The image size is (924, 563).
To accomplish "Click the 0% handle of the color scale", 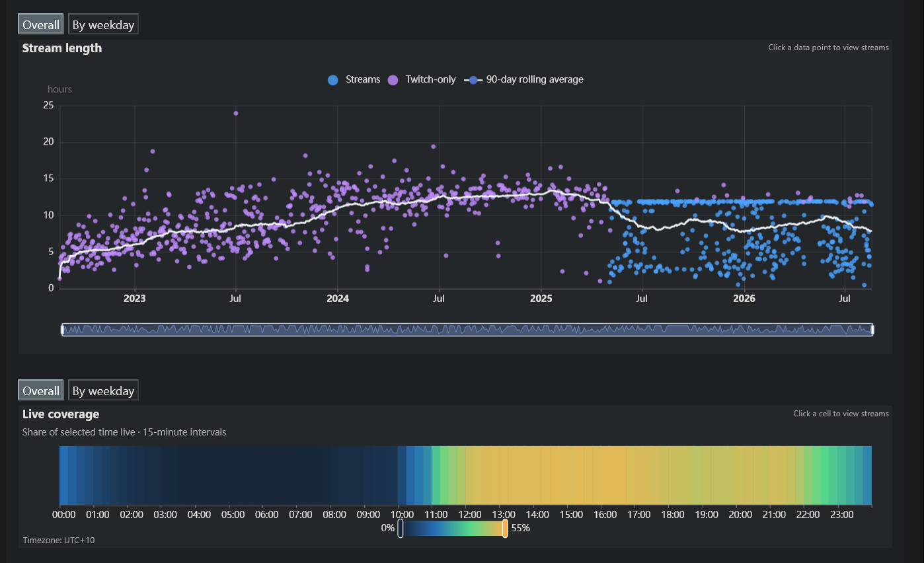I will 401,529.
